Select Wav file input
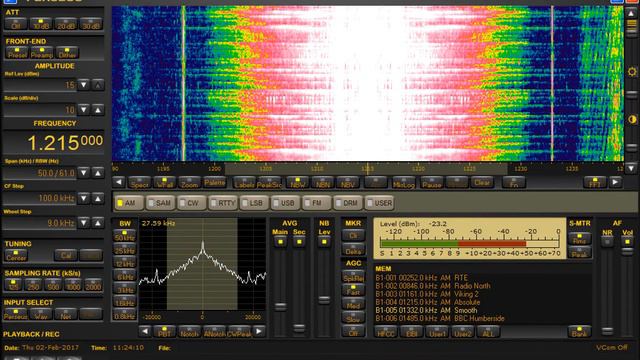The height and width of the screenshot is (360, 640). pyautogui.click(x=41, y=314)
